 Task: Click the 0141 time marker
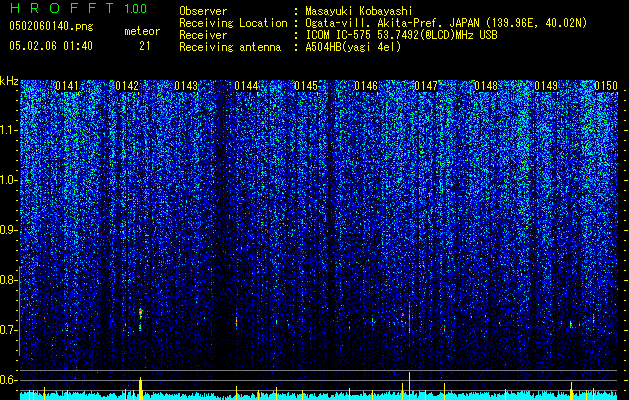click(67, 86)
